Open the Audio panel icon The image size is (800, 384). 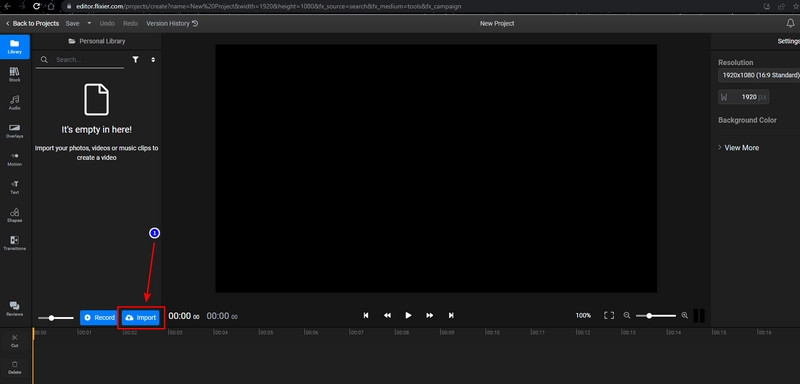(14, 103)
